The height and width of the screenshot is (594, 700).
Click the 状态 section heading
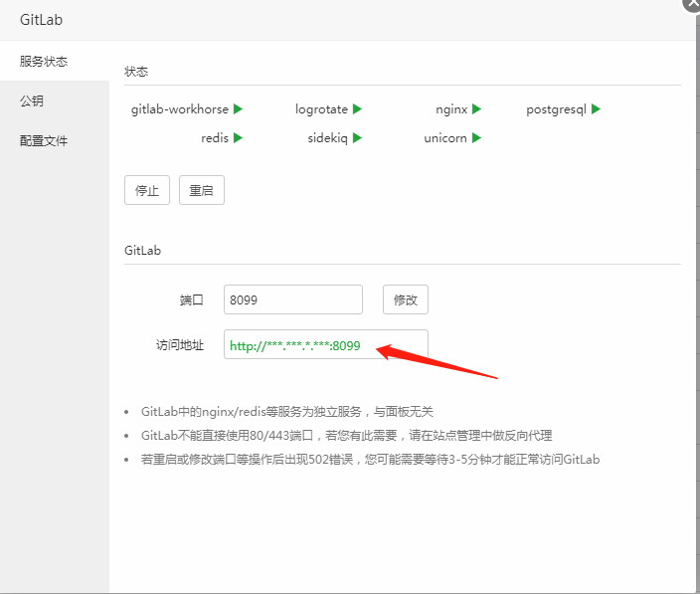point(136,72)
